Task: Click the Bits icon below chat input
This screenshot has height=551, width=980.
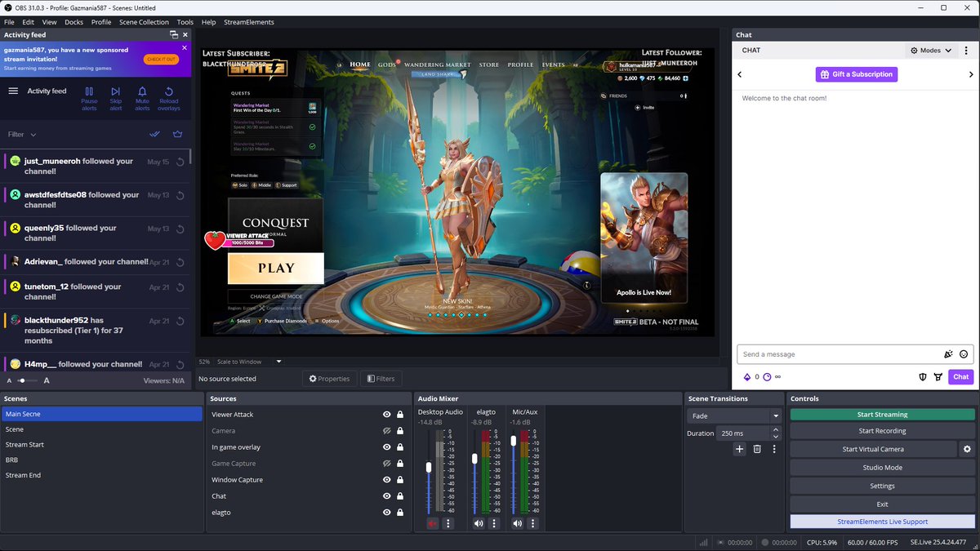Action: click(746, 377)
